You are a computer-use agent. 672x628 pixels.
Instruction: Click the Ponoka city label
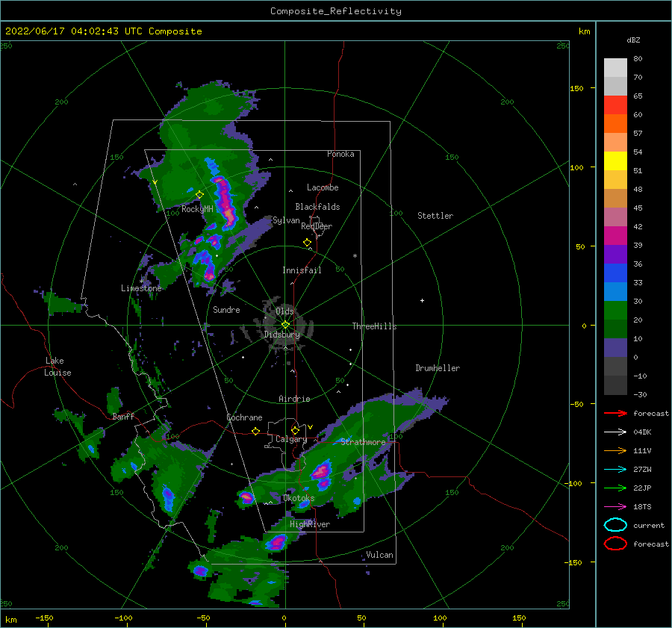[x=340, y=154]
